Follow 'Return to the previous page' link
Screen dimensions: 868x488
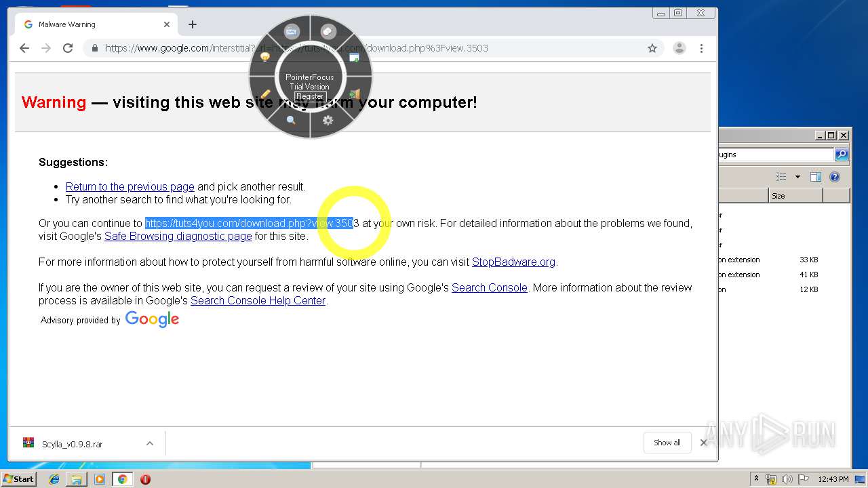pyautogui.click(x=130, y=186)
